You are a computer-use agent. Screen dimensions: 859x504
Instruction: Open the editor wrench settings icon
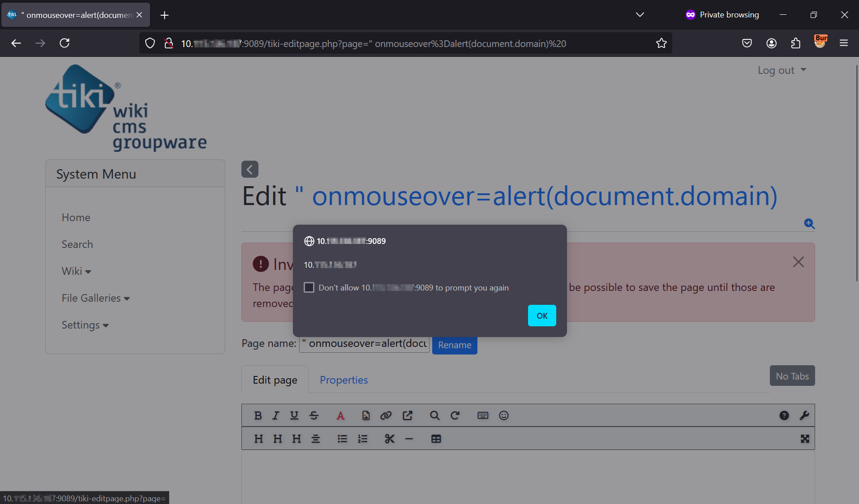tap(804, 415)
